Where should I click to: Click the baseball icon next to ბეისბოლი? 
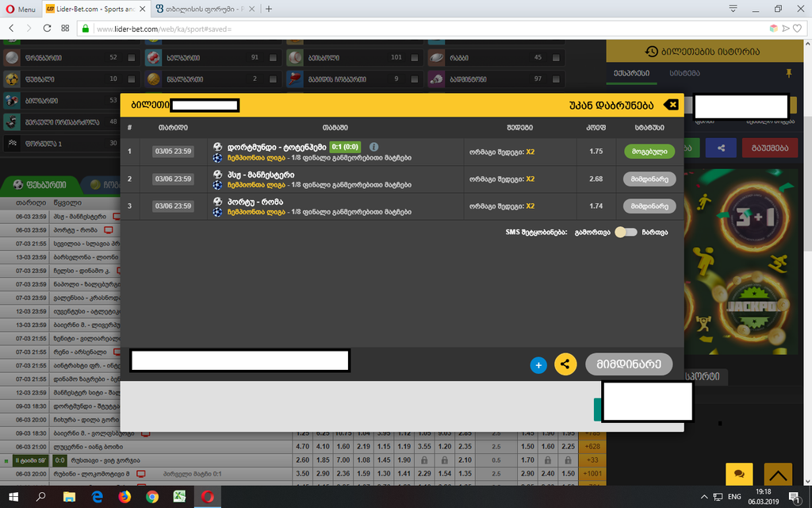click(x=295, y=57)
